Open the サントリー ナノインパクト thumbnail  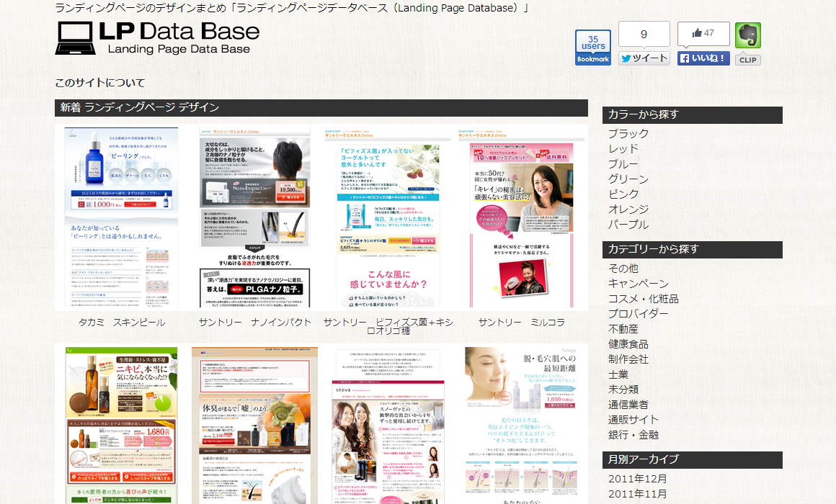click(255, 217)
